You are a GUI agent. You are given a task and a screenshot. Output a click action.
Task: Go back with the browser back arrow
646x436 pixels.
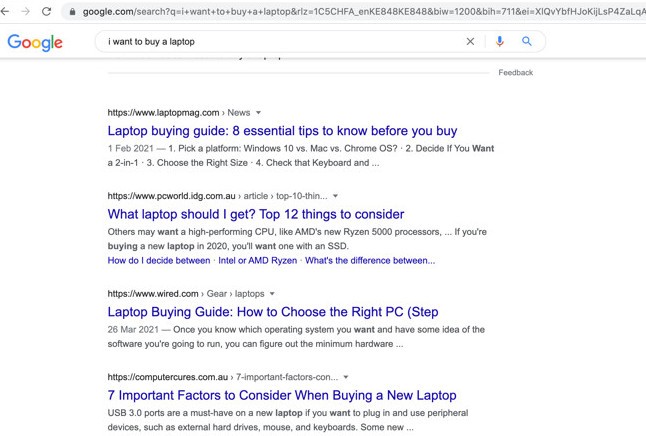coord(5,11)
